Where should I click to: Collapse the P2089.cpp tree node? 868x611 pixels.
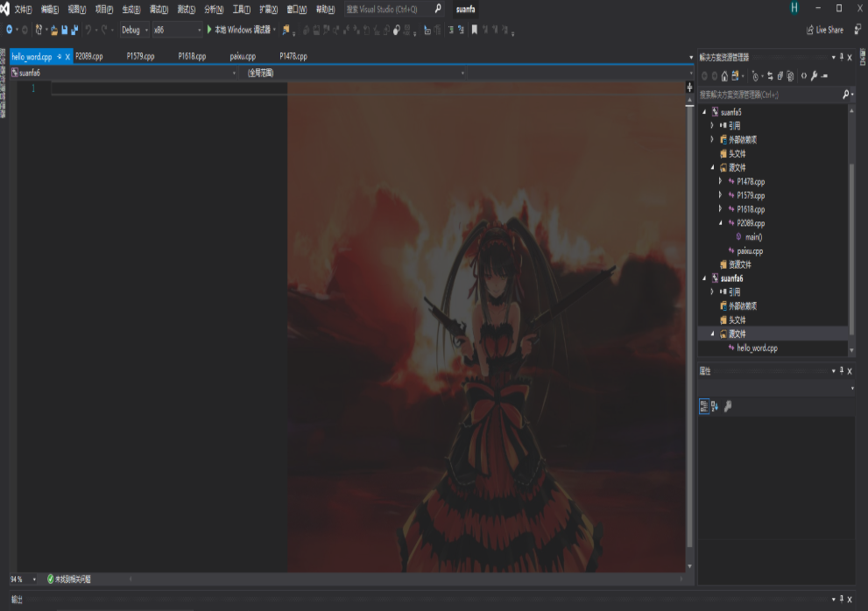720,223
